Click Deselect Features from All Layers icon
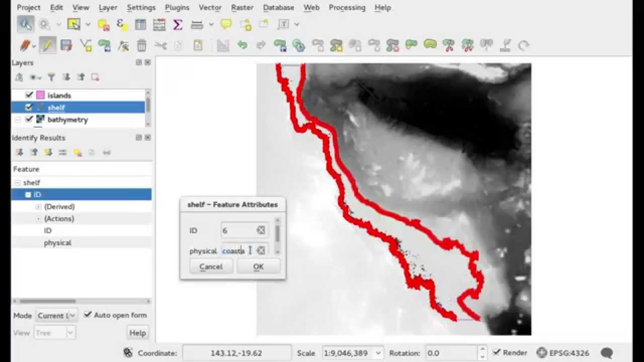Screen dimensions: 644x362 point(104,25)
